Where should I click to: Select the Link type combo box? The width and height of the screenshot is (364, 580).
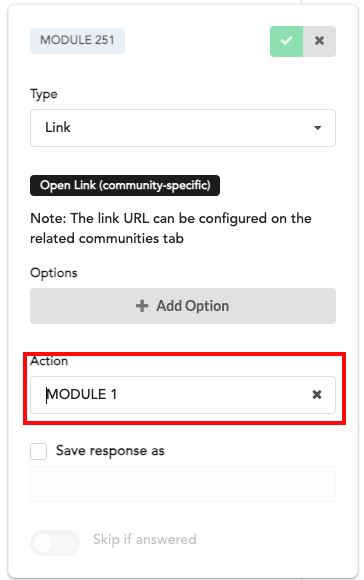(x=183, y=128)
